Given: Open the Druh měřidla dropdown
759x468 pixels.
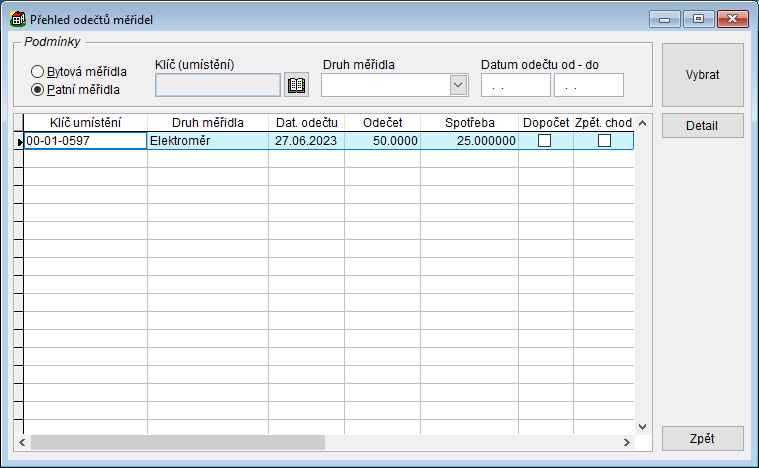Looking at the screenshot, I should click(x=458, y=85).
